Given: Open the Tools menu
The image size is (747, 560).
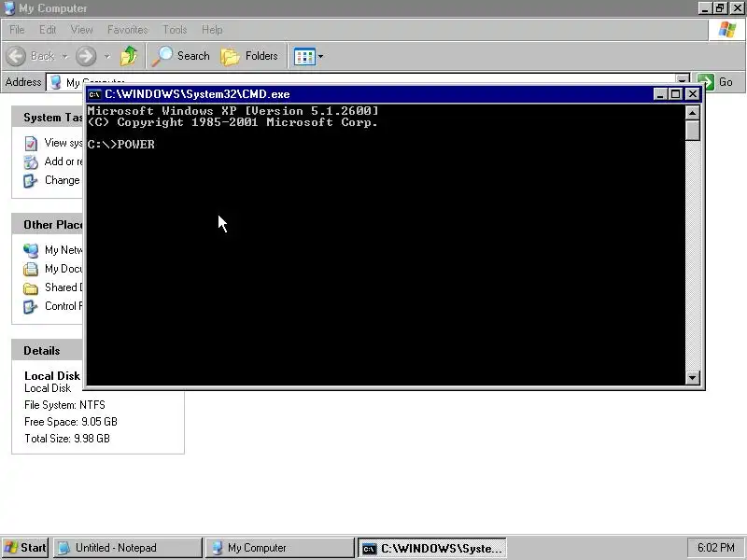Looking at the screenshot, I should (175, 30).
